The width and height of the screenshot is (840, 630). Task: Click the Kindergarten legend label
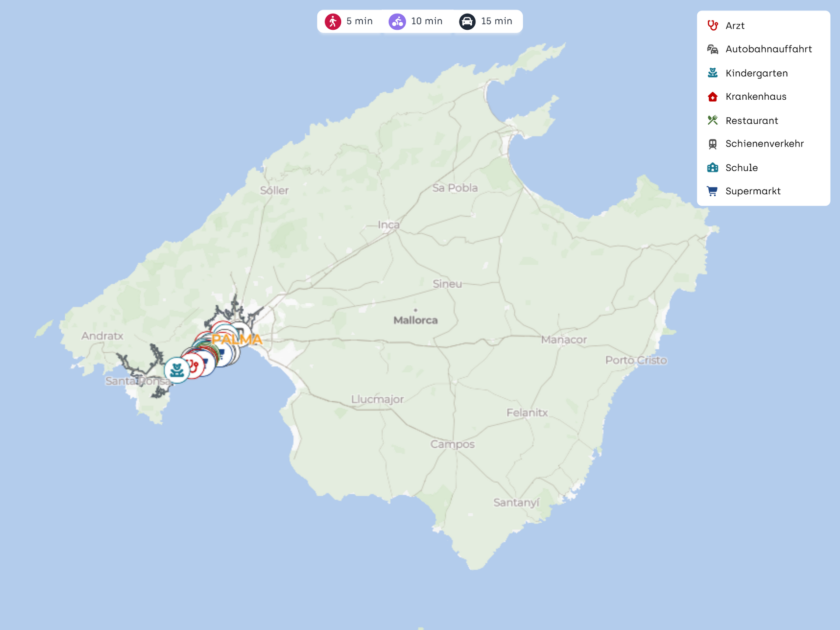point(756,73)
